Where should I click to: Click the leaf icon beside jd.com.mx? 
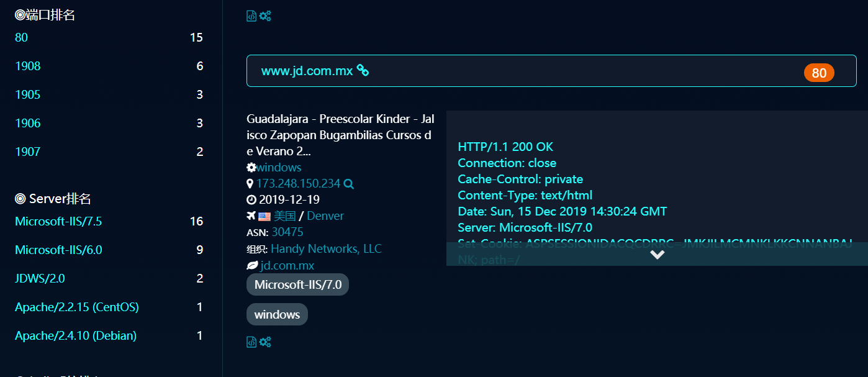[x=252, y=265]
